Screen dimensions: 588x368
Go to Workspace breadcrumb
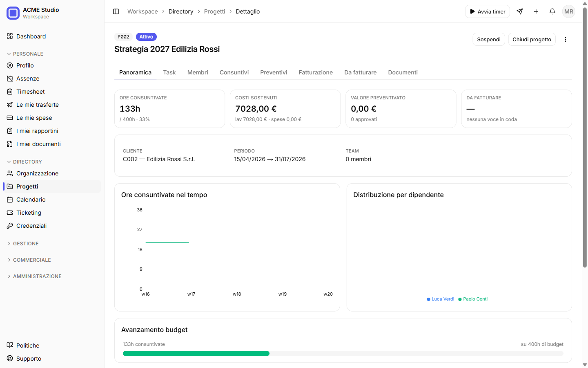(143, 11)
